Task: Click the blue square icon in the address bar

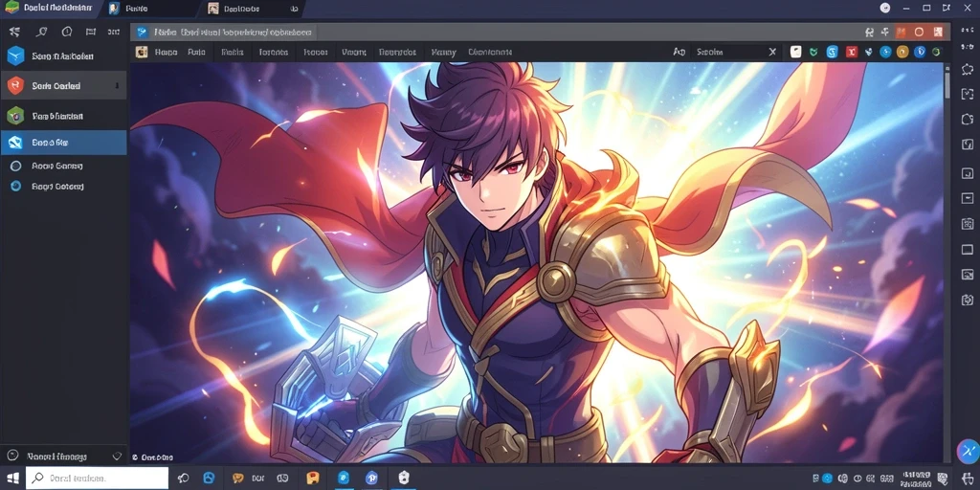Action: point(142,32)
